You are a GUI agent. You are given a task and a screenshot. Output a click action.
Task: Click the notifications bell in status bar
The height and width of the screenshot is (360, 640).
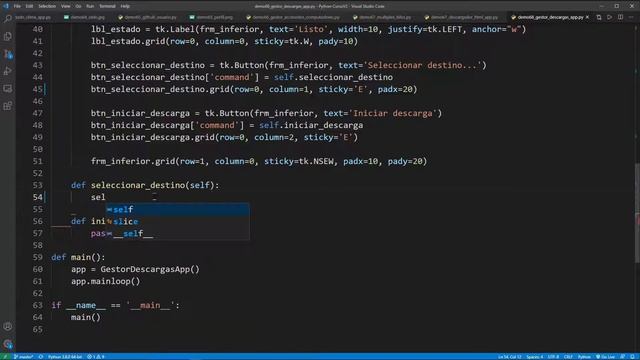pyautogui.click(x=633, y=357)
